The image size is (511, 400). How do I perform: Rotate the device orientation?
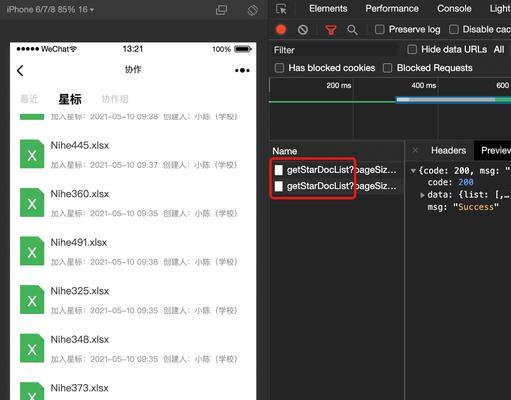pos(253,10)
